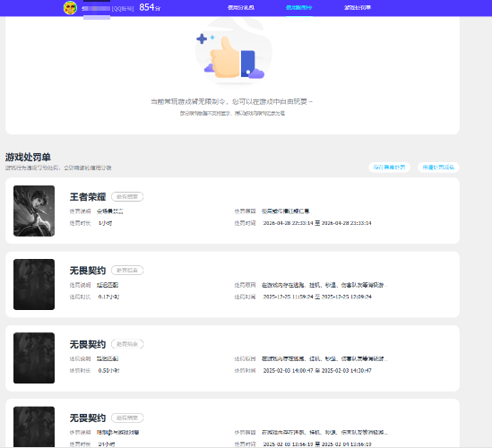Click the [QQ账号] label beside username
The height and width of the screenshot is (448, 492).
pyautogui.click(x=123, y=8)
